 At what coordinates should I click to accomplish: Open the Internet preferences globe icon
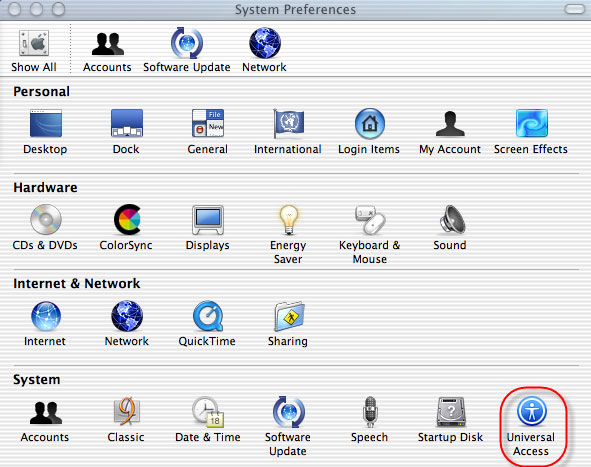[x=46, y=316]
